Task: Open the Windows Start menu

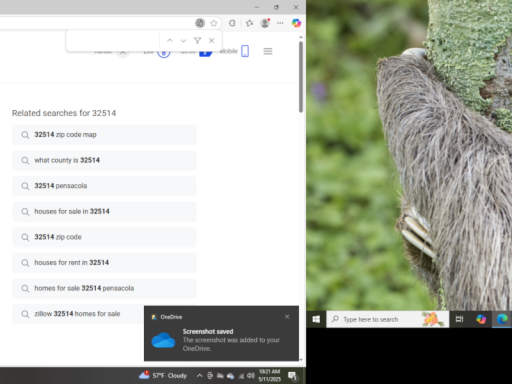Action: (316, 319)
